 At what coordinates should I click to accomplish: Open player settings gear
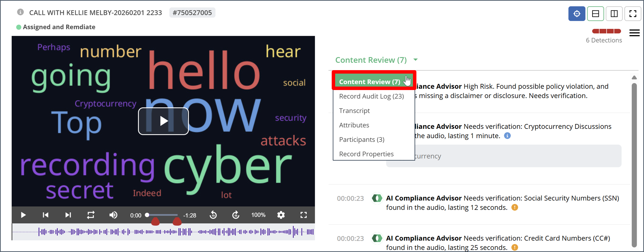[281, 215]
